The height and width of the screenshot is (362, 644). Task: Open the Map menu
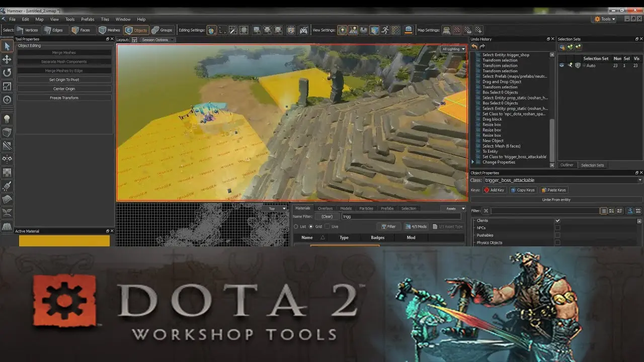[39, 19]
